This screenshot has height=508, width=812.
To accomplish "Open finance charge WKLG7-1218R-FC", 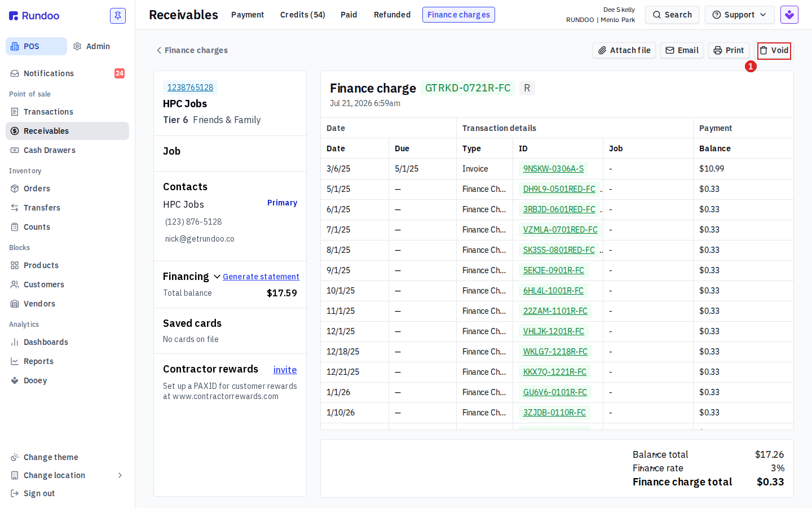I will pos(555,352).
